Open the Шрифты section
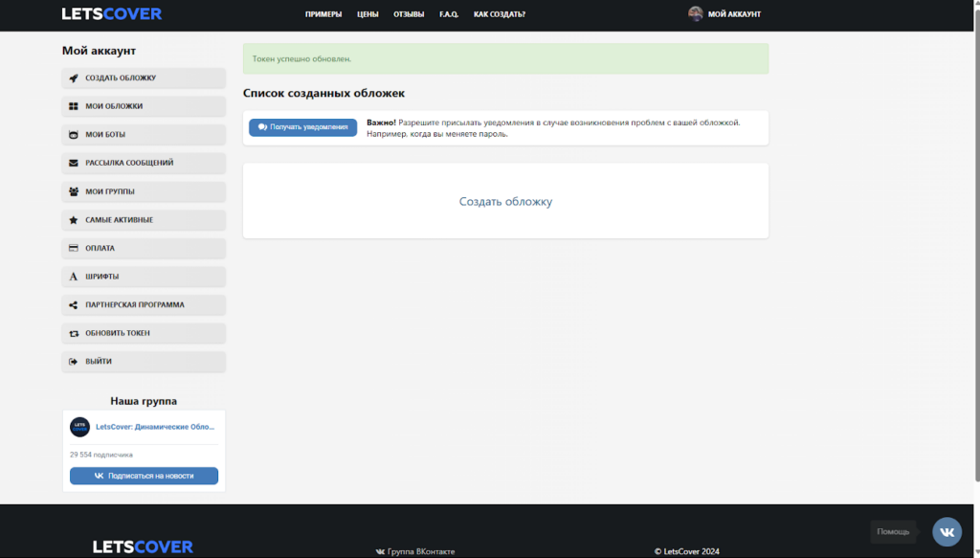Screen dimensions: 980x558 coord(144,277)
